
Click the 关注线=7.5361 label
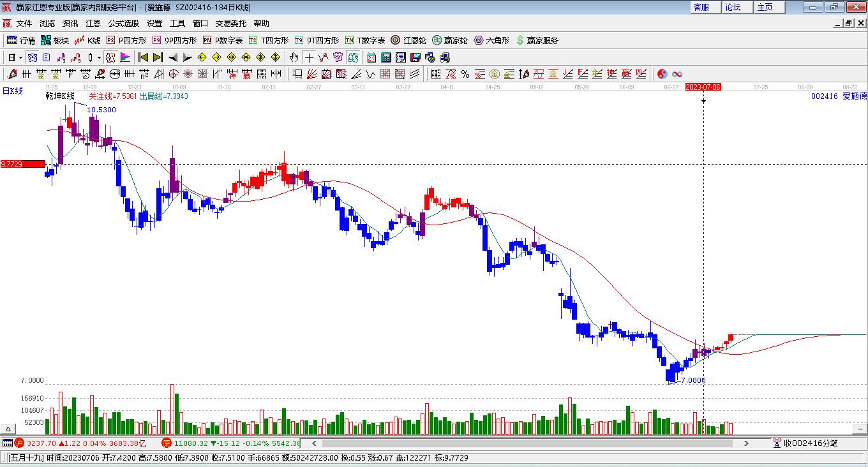point(112,96)
